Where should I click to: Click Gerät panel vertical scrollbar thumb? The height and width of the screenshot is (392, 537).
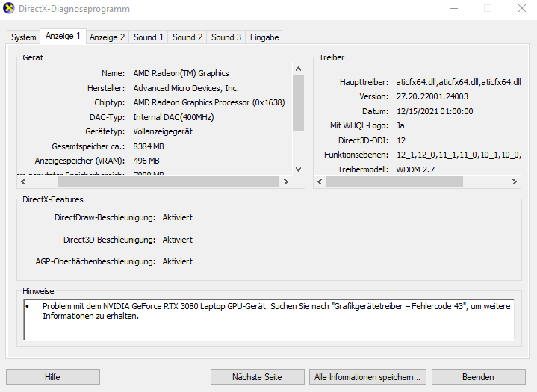(x=298, y=103)
